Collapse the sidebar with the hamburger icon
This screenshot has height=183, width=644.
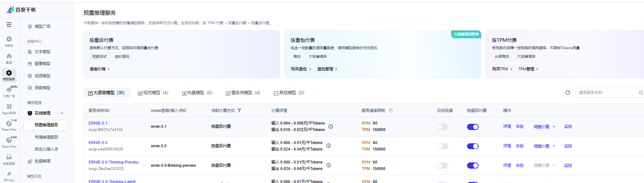9,25
